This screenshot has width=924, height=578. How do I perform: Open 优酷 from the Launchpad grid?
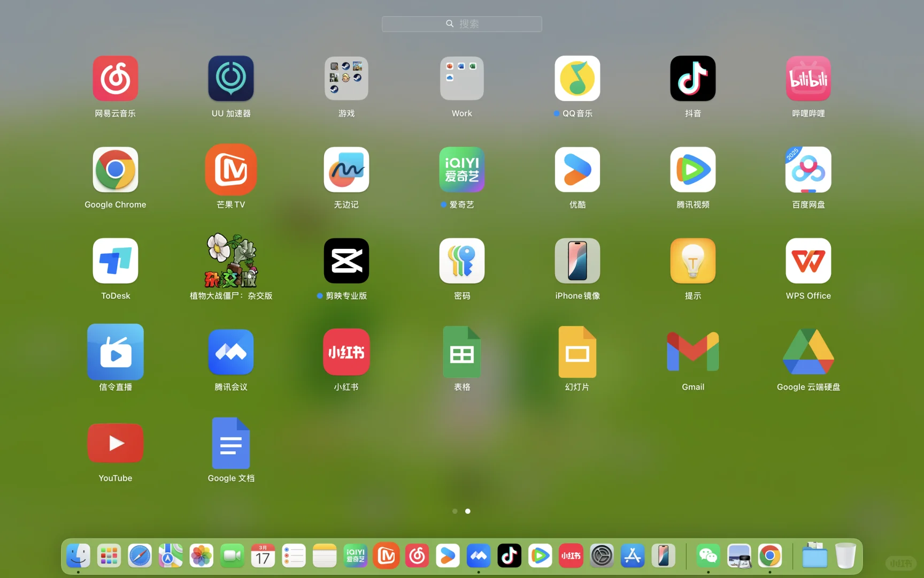(x=577, y=170)
